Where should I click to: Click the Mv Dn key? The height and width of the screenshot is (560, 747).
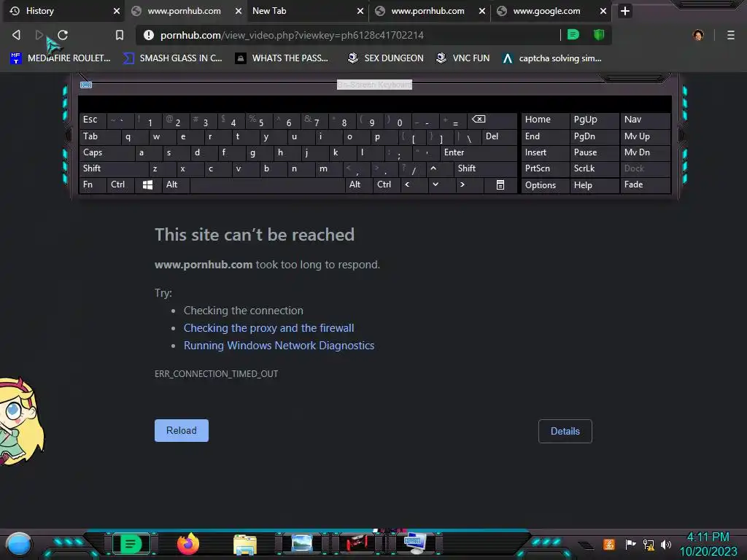click(645, 152)
